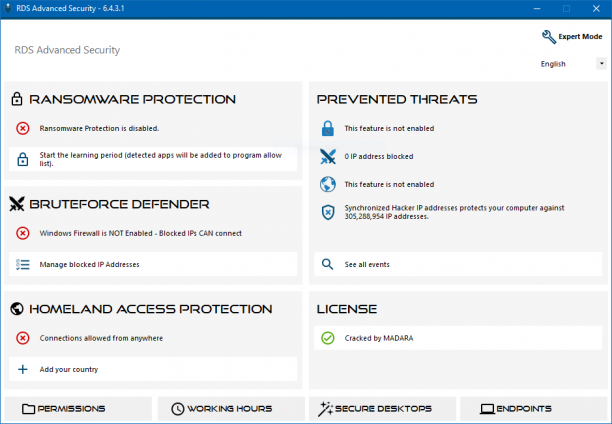
Task: Click the Cracked by MADARA license row
Action: click(458, 338)
